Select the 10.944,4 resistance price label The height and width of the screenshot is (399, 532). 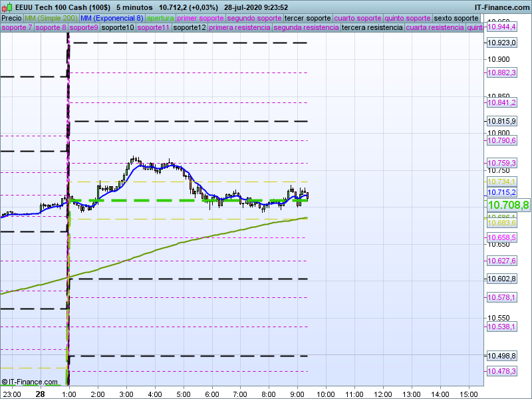pyautogui.click(x=502, y=27)
